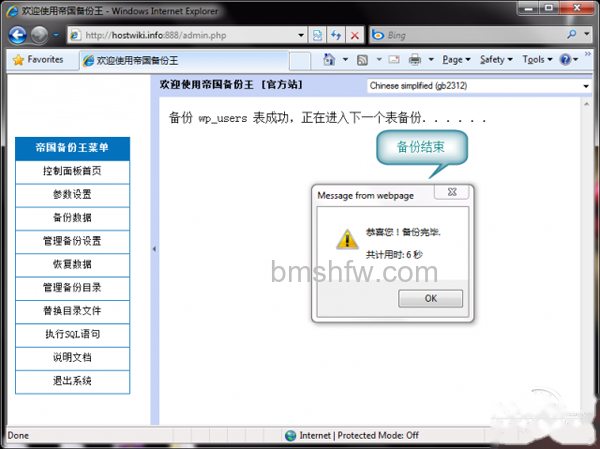Image resolution: width=600 pixels, height=449 pixels.
Task: Open the recent pages dropdown beside Forward
Action: pos(56,35)
